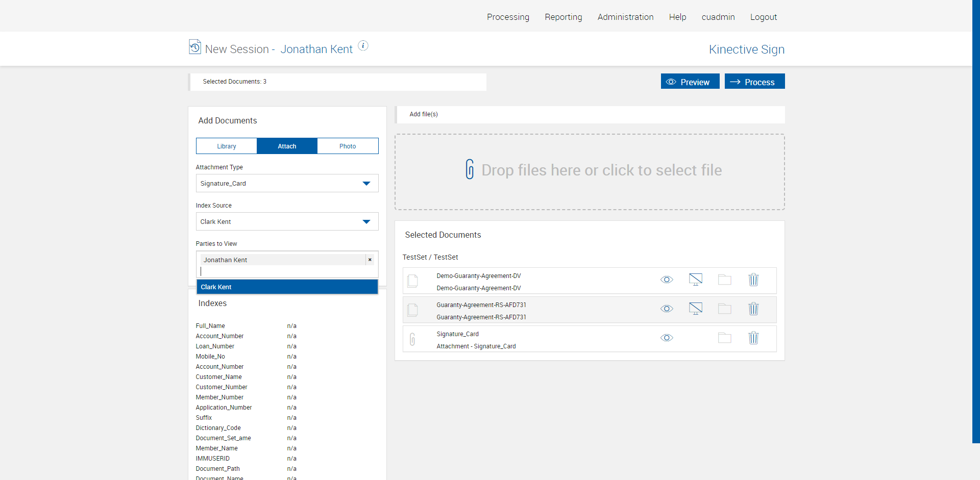Choose Clark Kent from the parties list
The height and width of the screenshot is (480, 980).
tap(287, 287)
